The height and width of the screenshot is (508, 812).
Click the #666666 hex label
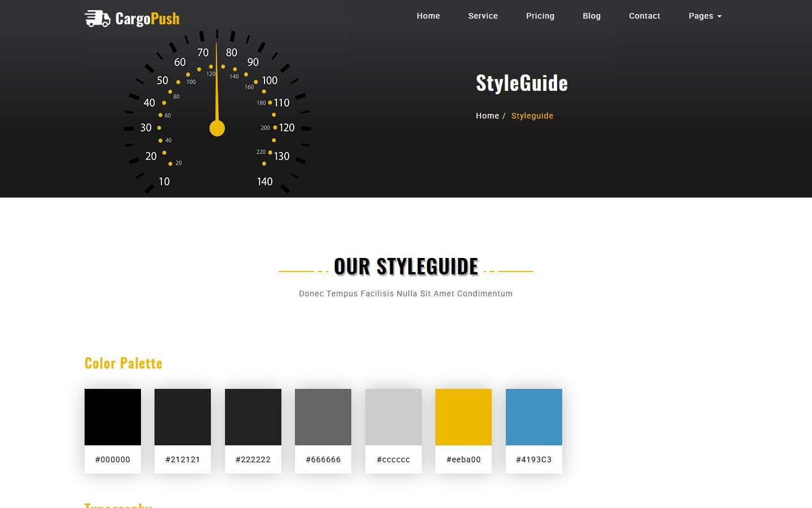point(323,459)
